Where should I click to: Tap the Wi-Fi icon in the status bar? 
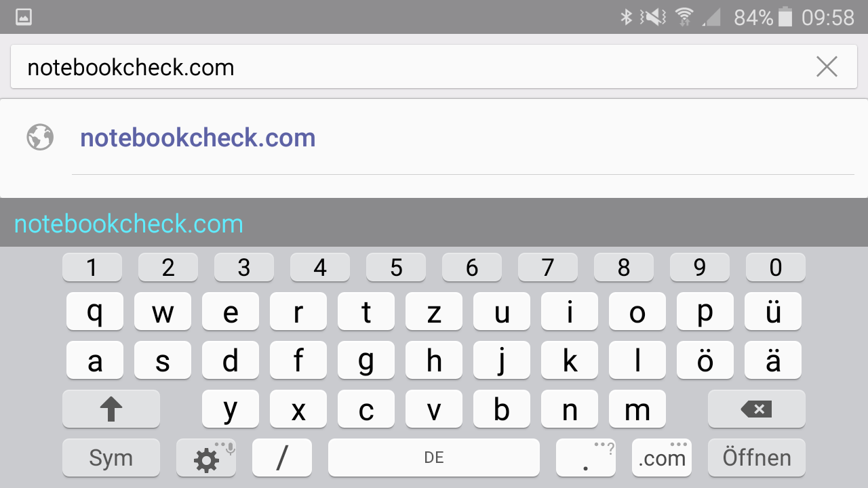click(x=684, y=17)
